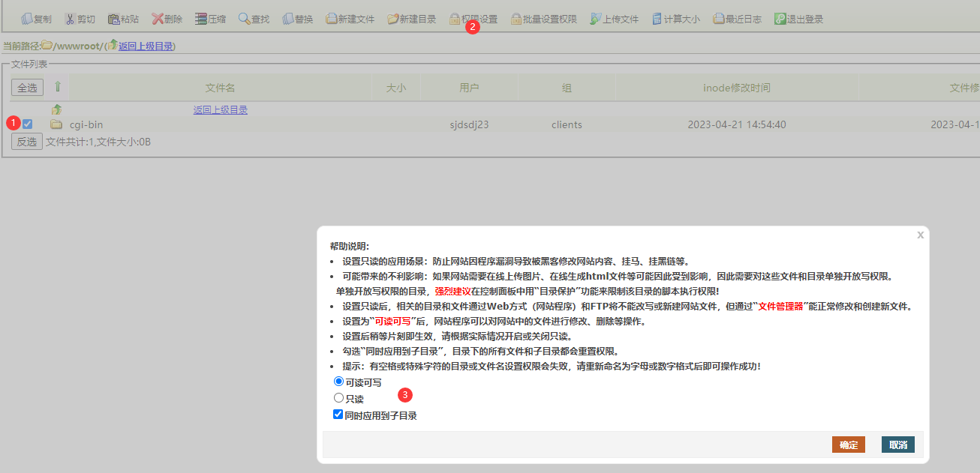
Task: Open 权限设置 in the toolbar
Action: (473, 19)
